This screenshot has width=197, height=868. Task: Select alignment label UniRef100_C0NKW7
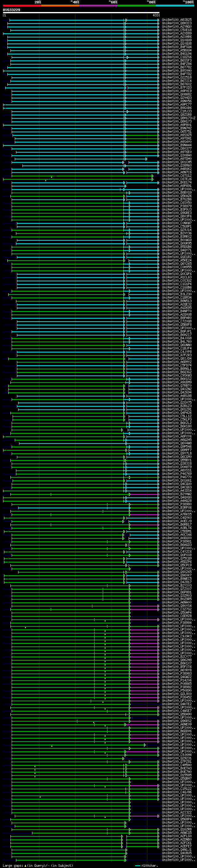(177, 223)
